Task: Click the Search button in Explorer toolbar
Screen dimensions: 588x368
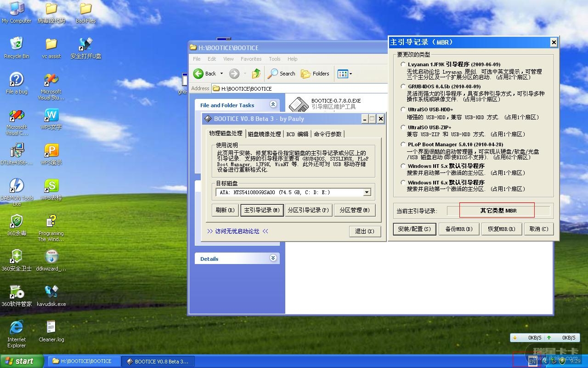Action: [x=282, y=74]
